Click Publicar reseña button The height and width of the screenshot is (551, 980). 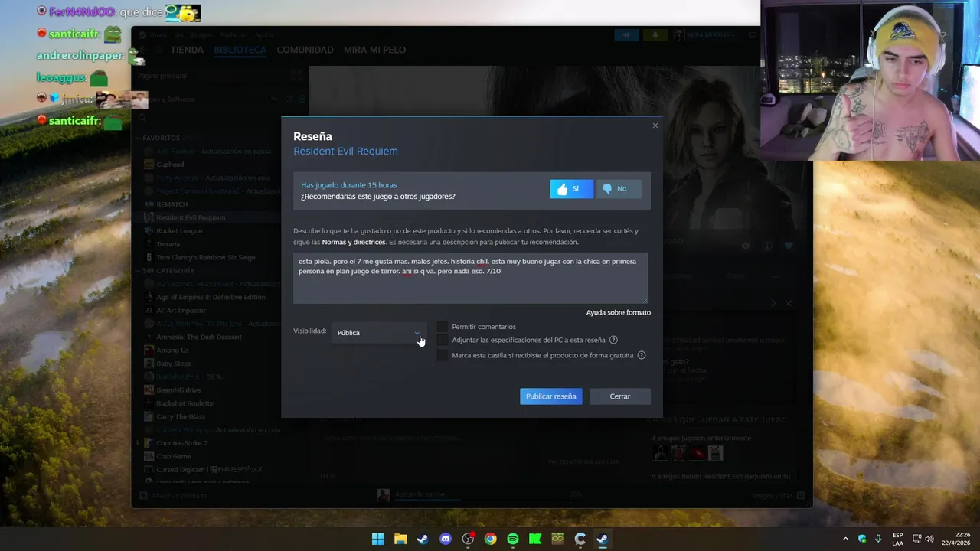551,396
